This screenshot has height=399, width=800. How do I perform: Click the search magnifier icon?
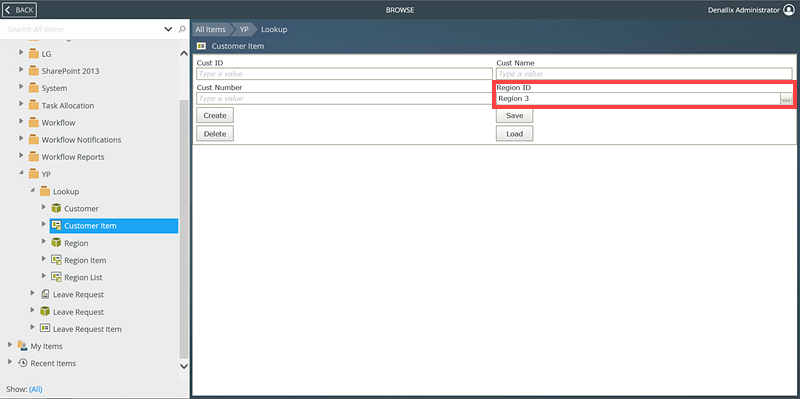pyautogui.click(x=182, y=29)
